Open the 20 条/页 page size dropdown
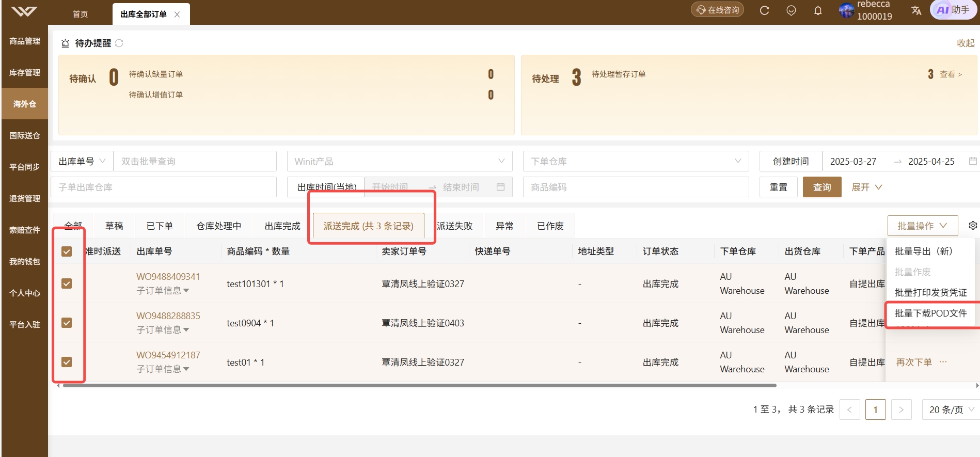Viewport: 980px width, 457px height. 951,409
